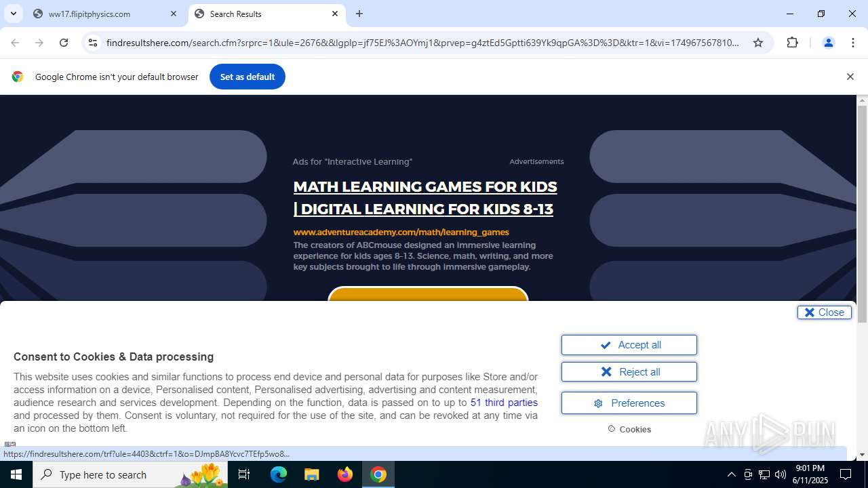The width and height of the screenshot is (868, 488).
Task: Reload the current page
Action: pos(64,43)
